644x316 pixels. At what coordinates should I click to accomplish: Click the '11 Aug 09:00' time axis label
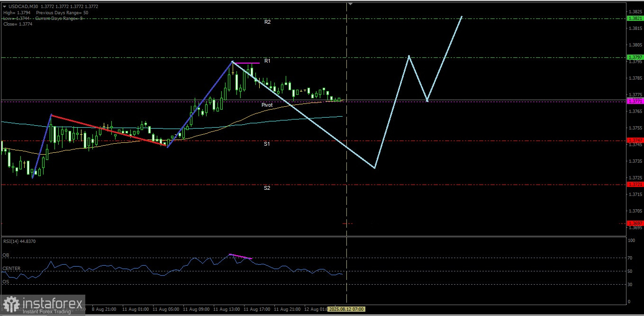196,309
